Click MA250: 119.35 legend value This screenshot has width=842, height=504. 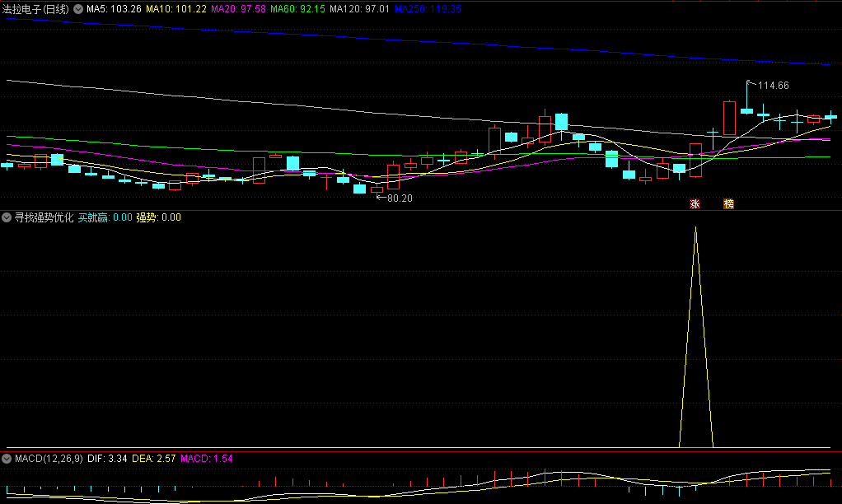coord(428,9)
